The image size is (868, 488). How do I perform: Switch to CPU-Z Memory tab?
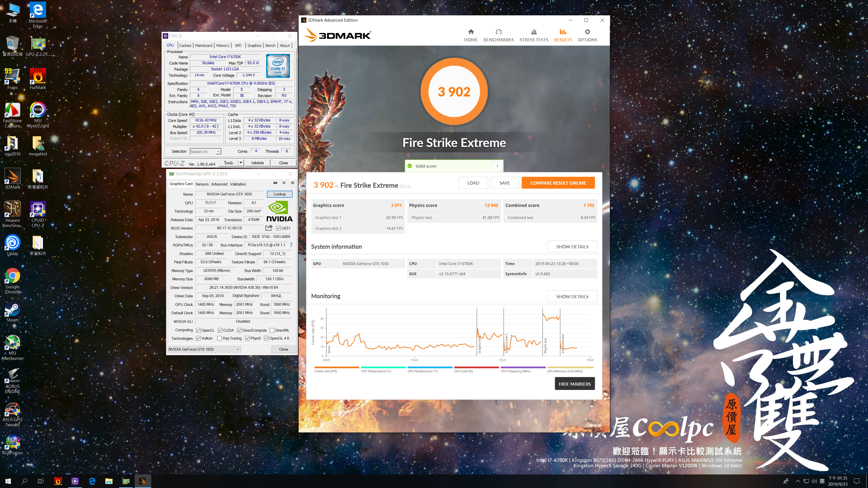[x=222, y=45]
